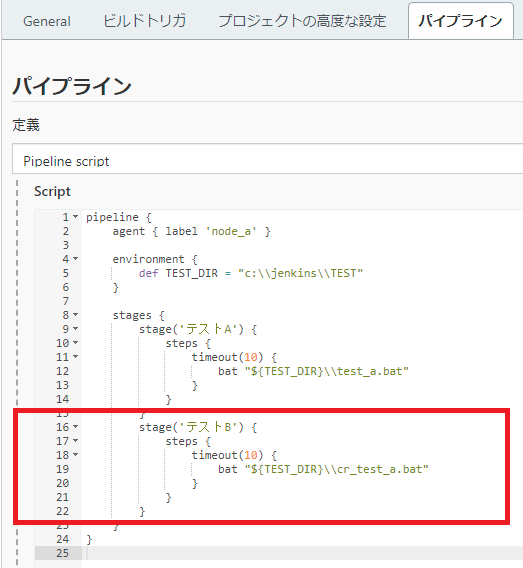Collapse the steps fold arrow at line 10
This screenshot has height=568, width=523.
tap(75, 343)
